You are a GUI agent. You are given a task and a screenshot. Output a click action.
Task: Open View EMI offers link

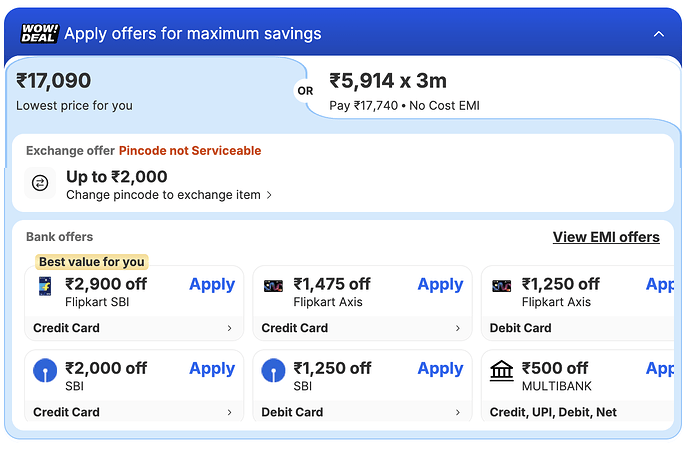(606, 238)
